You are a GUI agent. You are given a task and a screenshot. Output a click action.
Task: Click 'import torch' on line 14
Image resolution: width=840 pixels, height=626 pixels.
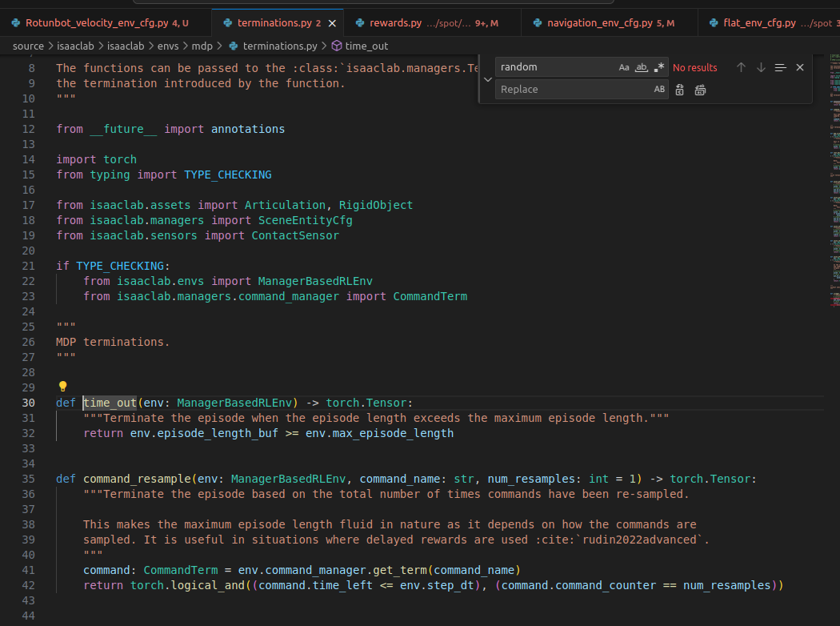pos(97,160)
